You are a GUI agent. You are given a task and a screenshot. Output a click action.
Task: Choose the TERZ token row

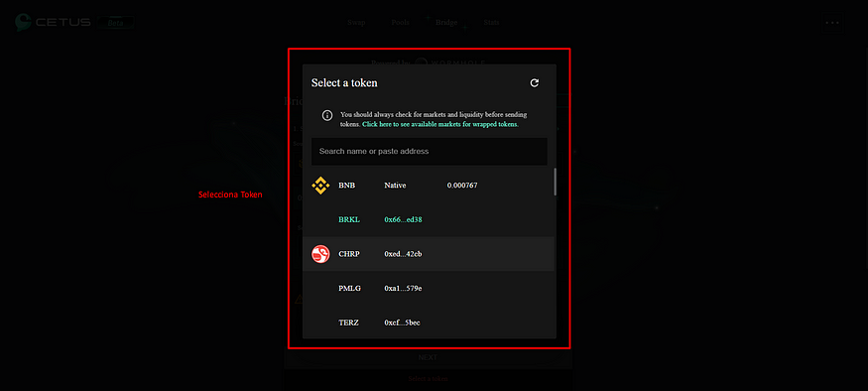(x=429, y=323)
